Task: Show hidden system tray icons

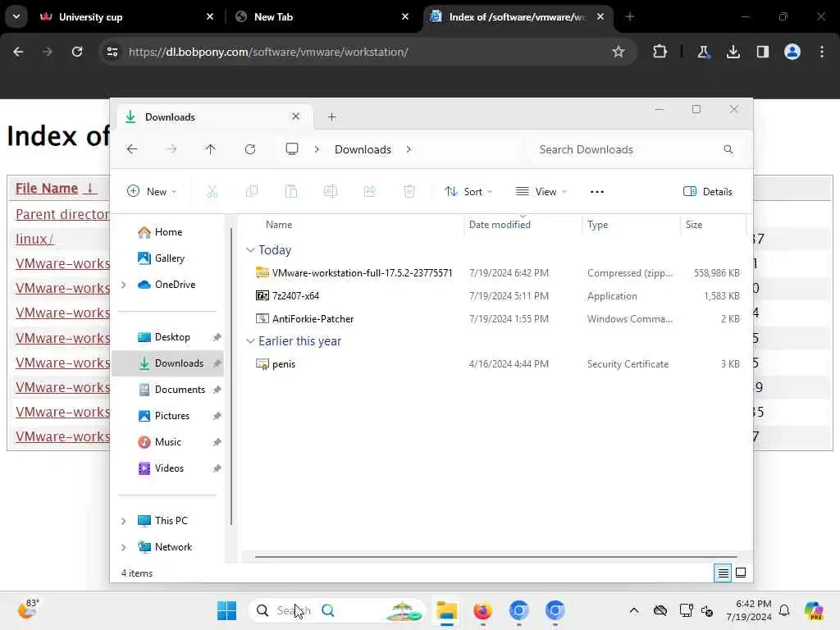Action: click(x=634, y=610)
